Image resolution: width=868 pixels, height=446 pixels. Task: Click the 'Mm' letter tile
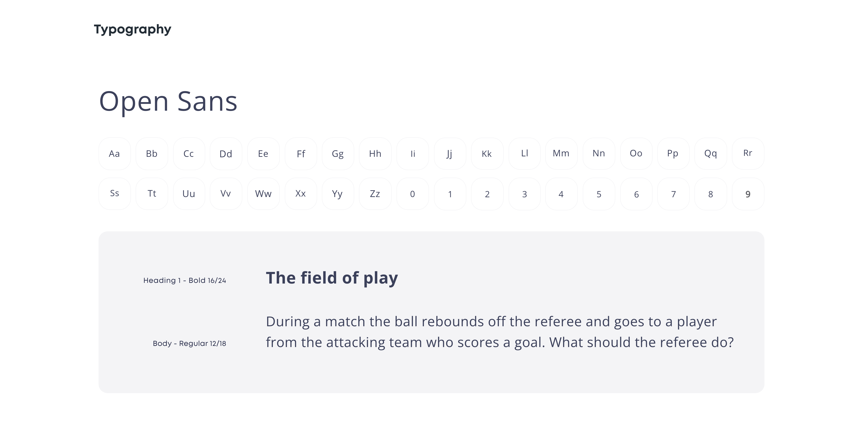[x=561, y=154]
